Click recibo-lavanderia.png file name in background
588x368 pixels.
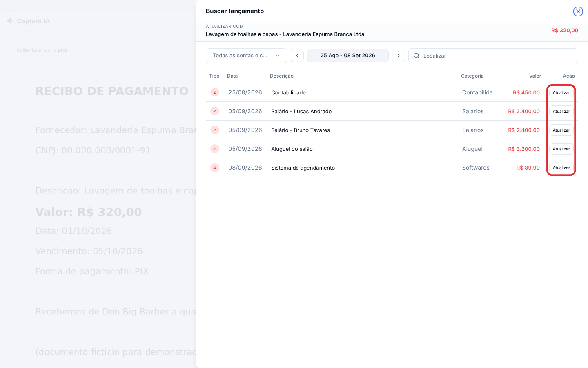point(41,50)
